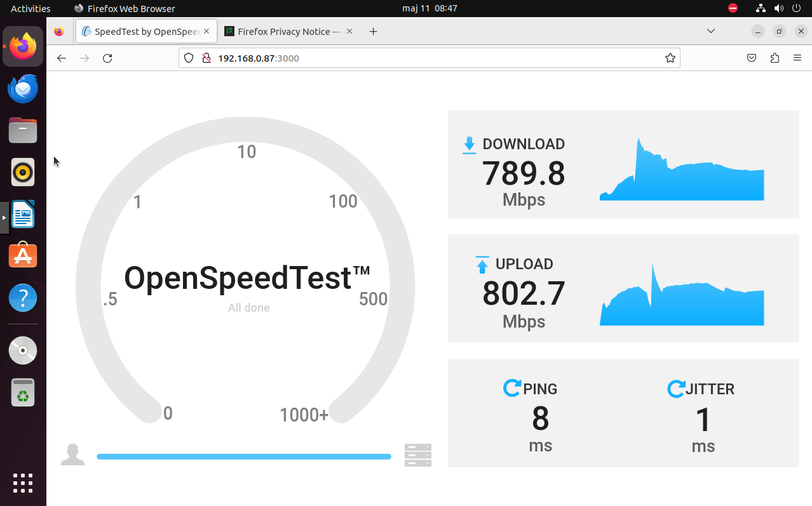The height and width of the screenshot is (506, 812).
Task: Open the list all tabs dropdown
Action: [711, 31]
